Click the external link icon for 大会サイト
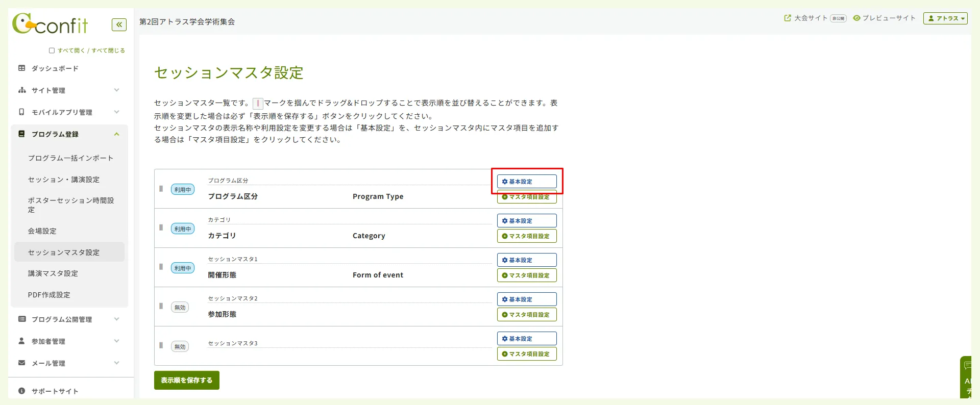This screenshot has height=405, width=980. 788,18
